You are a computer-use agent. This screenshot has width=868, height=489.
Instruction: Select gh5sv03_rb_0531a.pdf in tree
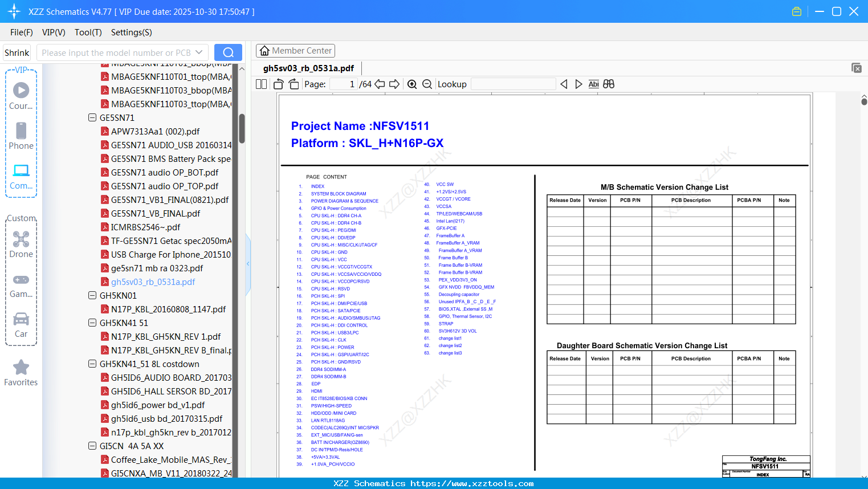point(153,282)
